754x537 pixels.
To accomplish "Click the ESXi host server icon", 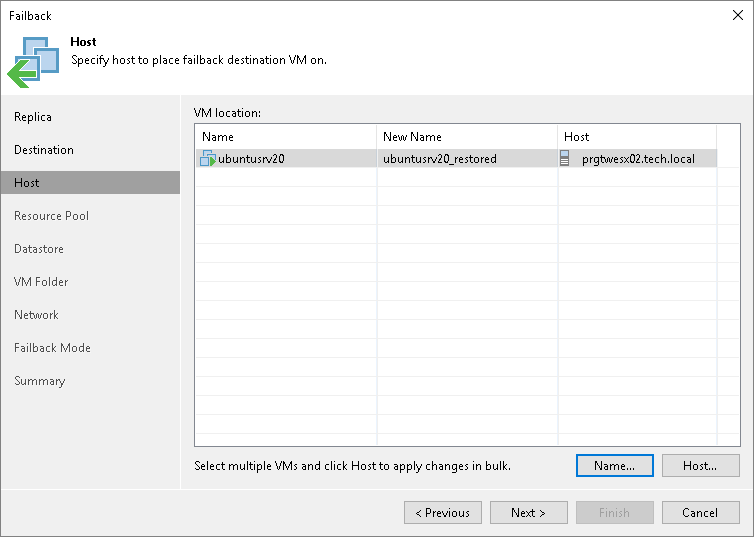I will tap(565, 158).
